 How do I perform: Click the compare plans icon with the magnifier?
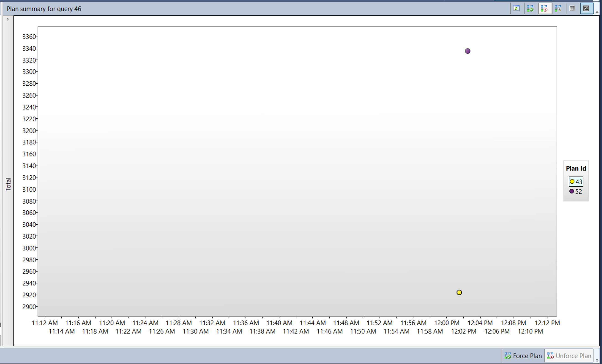(x=558, y=9)
